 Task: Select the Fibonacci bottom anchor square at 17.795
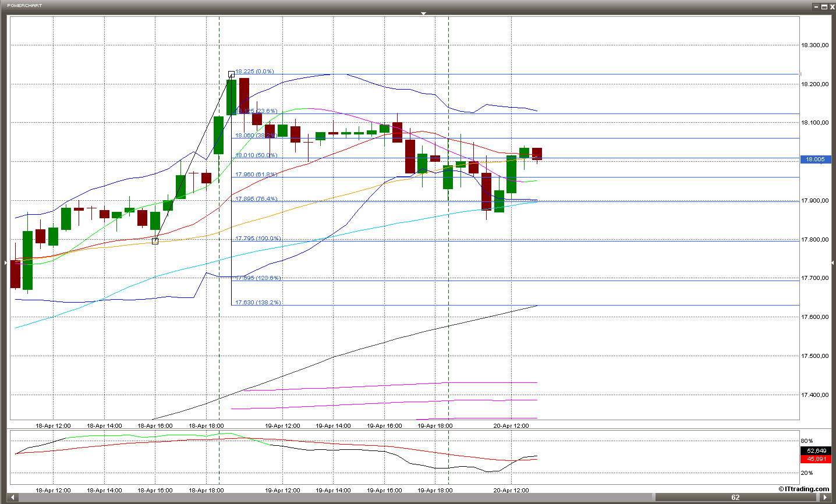tap(155, 240)
